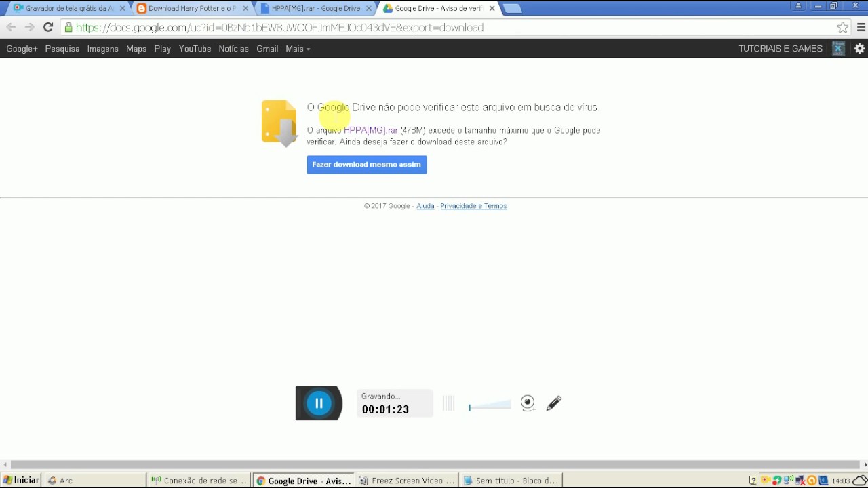Open Notícias in the Google bar
The height and width of the screenshot is (488, 868).
[x=233, y=49]
